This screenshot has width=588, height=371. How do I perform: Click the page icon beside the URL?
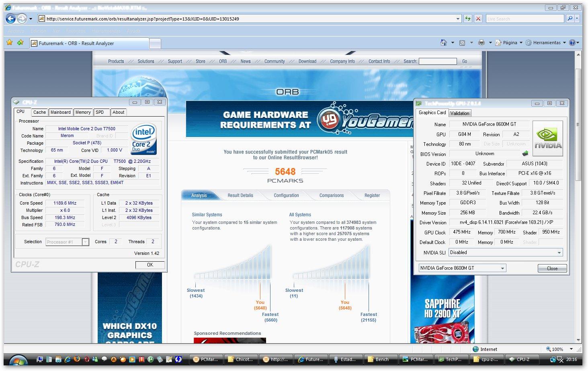tap(41, 18)
